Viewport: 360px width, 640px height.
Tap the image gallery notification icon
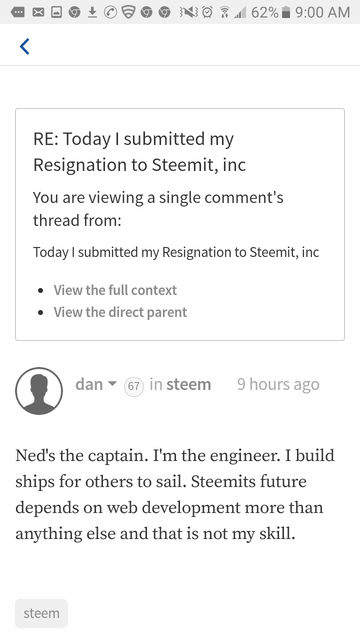tap(56, 13)
